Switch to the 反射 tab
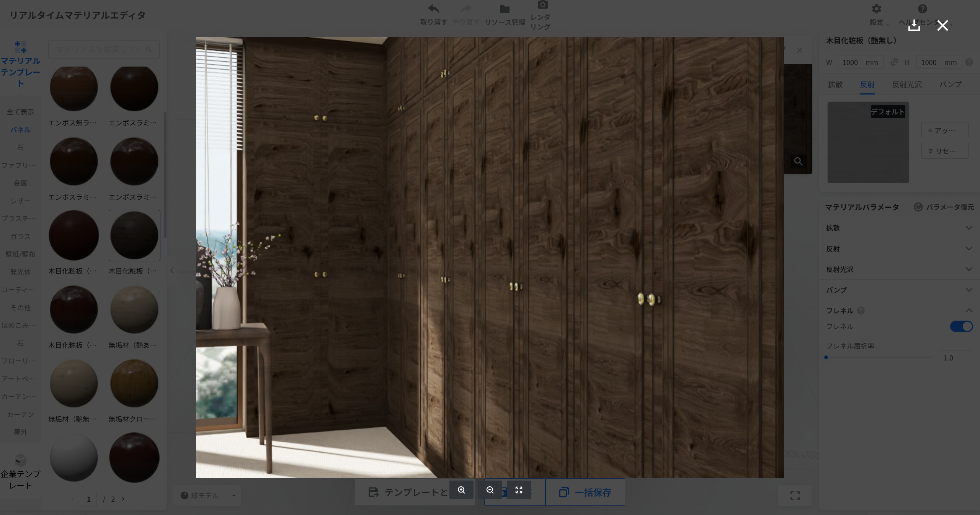 tap(867, 85)
